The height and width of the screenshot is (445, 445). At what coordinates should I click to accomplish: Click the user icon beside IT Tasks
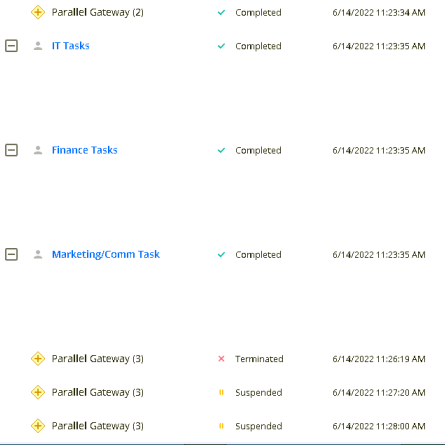pyautogui.click(x=38, y=46)
